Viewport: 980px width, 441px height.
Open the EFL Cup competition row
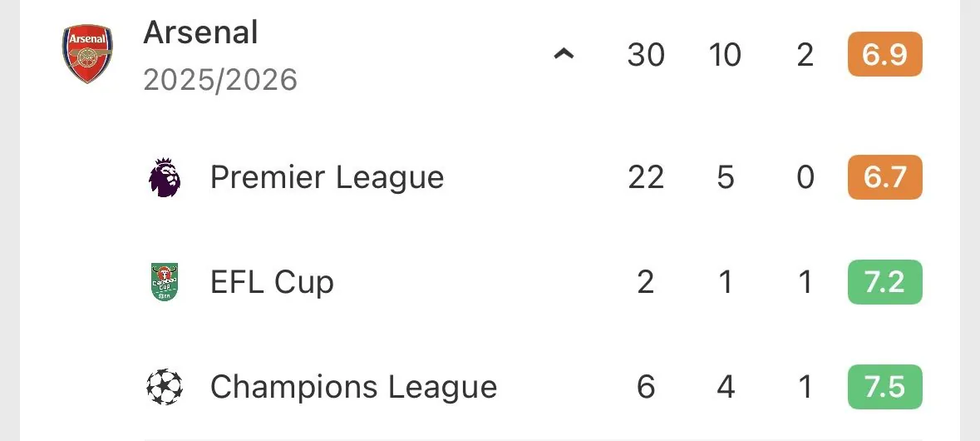pos(272,282)
